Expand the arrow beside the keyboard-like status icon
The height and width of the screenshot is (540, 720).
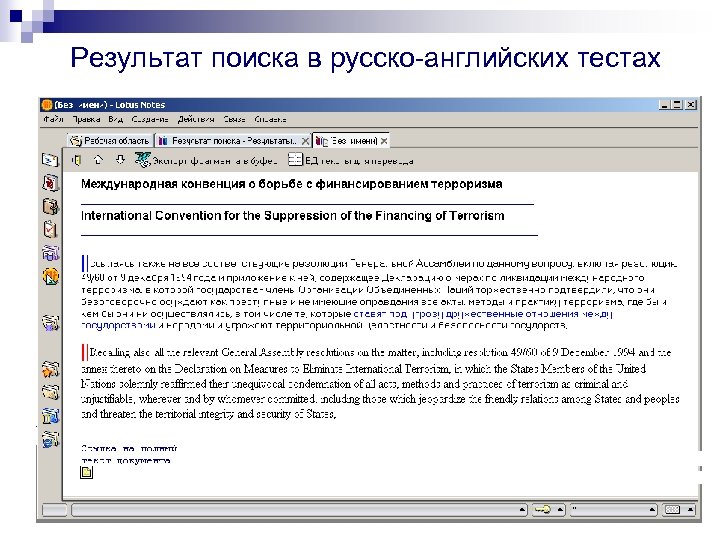click(691, 510)
